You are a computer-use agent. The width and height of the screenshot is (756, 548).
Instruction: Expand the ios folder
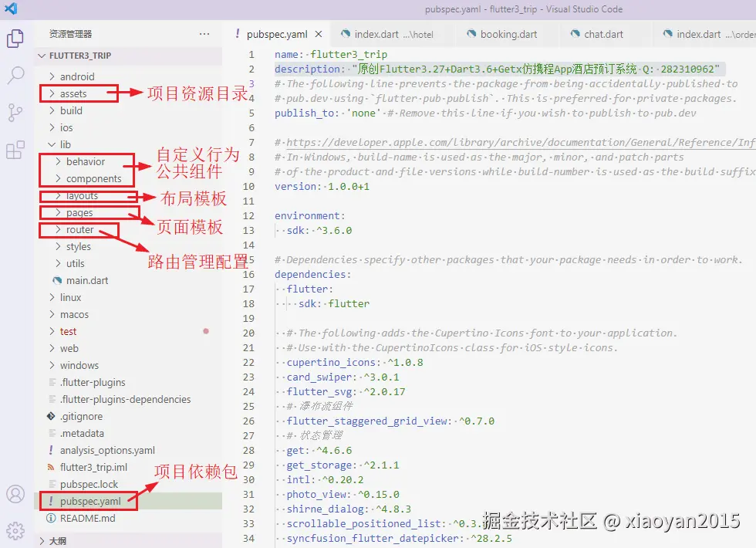click(52, 127)
